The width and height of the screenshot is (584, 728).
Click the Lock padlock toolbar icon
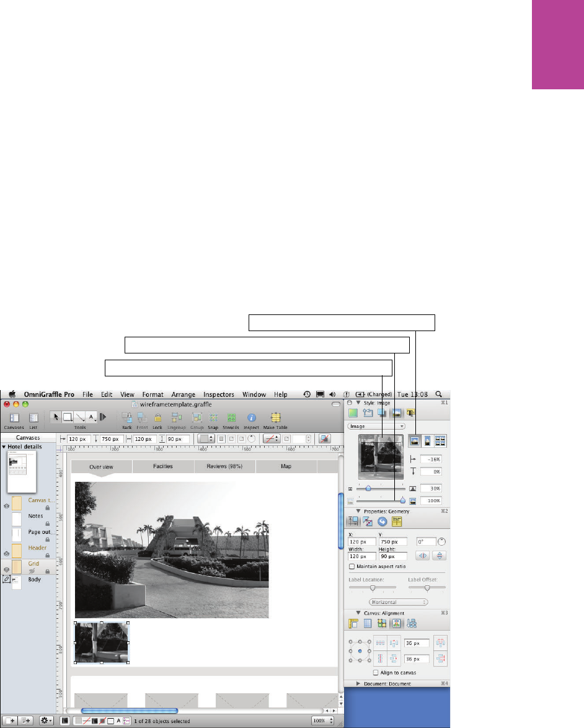tap(158, 417)
